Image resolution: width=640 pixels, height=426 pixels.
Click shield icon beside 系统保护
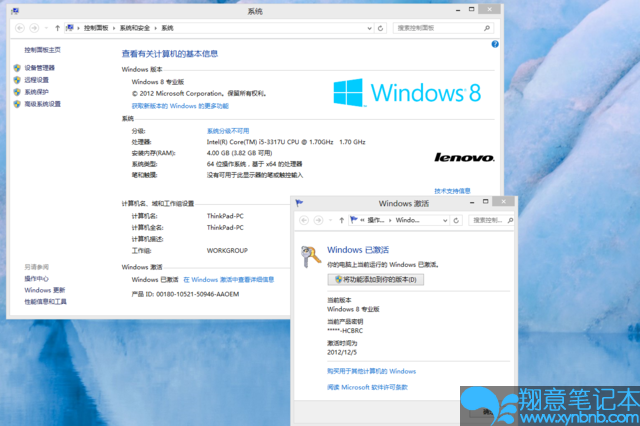(x=17, y=92)
